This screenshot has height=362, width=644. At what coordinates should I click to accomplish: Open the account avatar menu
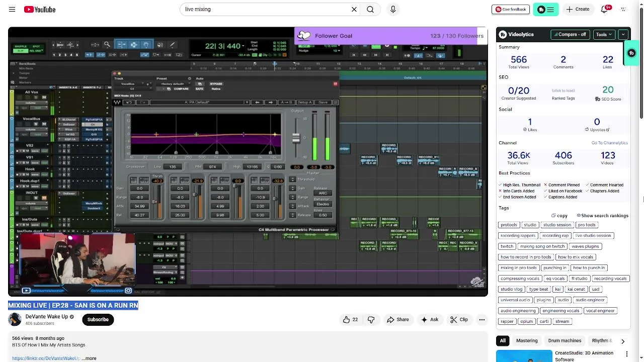coord(624,9)
